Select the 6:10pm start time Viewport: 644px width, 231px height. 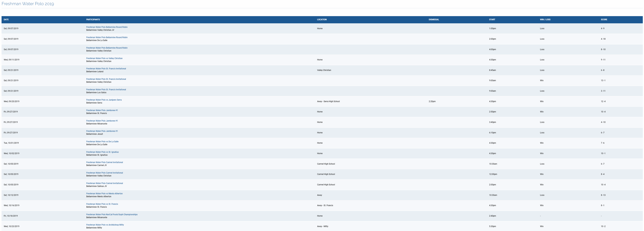click(x=492, y=133)
